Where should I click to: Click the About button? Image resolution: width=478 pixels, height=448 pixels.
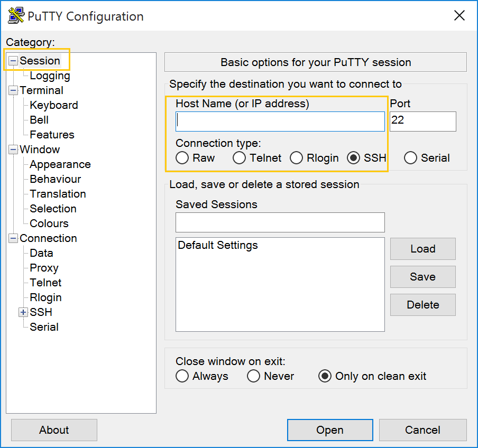pos(54,430)
